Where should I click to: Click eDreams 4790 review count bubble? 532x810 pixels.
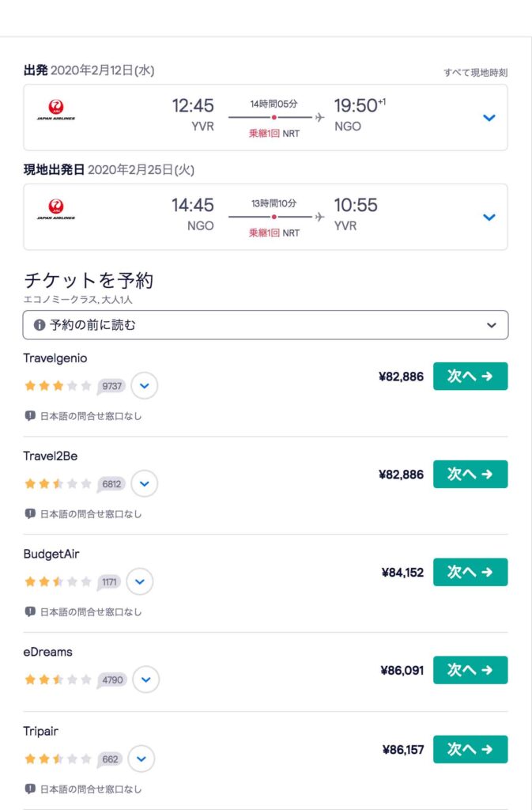point(112,679)
